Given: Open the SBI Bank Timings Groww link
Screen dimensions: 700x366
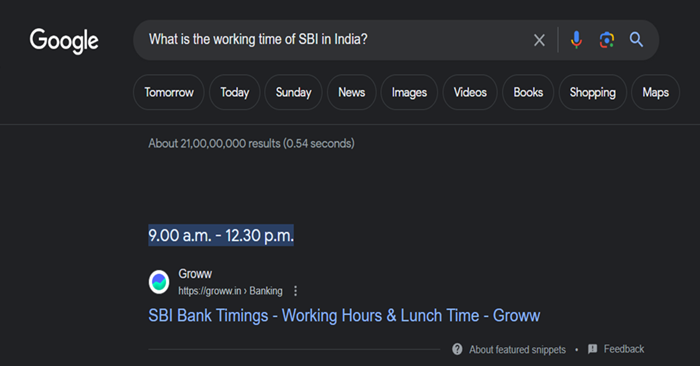Looking at the screenshot, I should pyautogui.click(x=344, y=316).
